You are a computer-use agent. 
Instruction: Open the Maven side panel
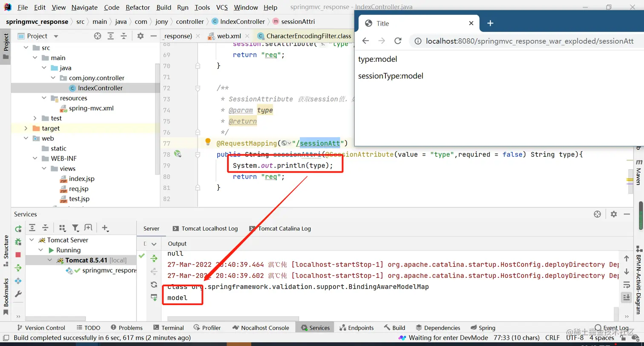point(639,172)
